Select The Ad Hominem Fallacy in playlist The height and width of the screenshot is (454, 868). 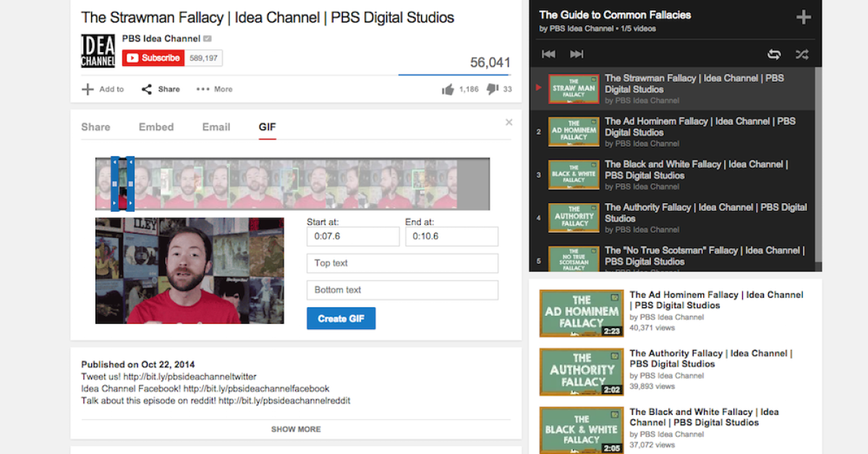click(699, 127)
